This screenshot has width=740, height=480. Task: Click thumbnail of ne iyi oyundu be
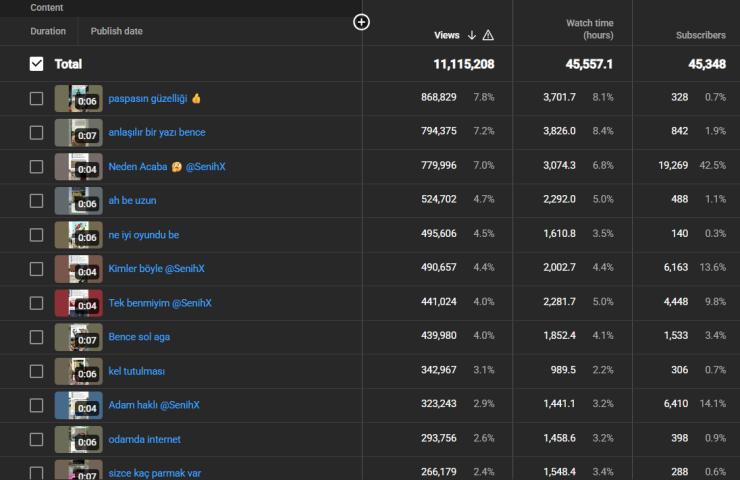coord(78,235)
